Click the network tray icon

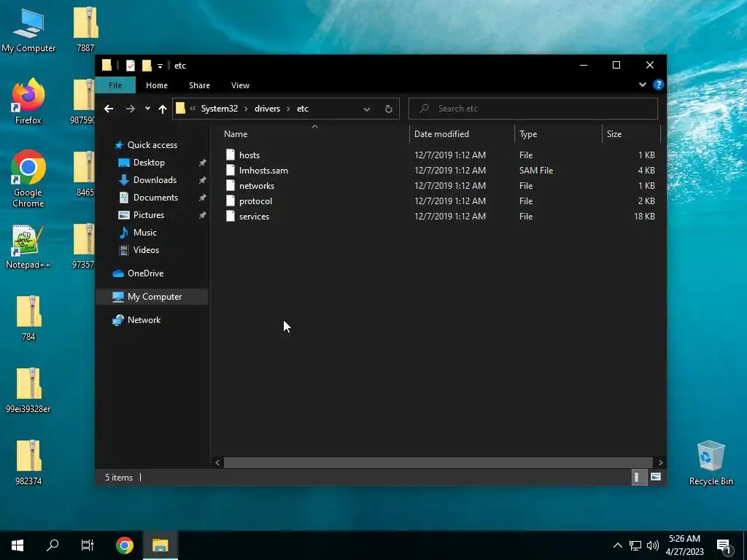[x=635, y=545]
